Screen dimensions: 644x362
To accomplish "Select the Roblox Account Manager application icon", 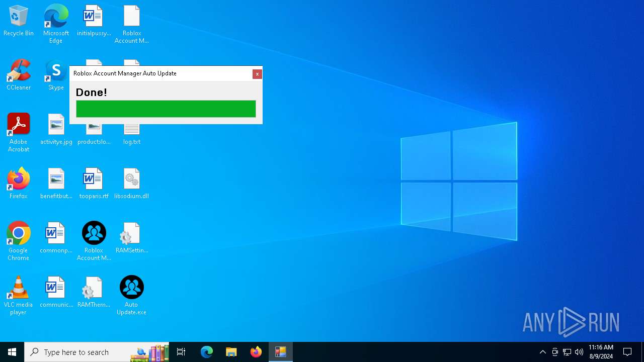I will pos(94,241).
